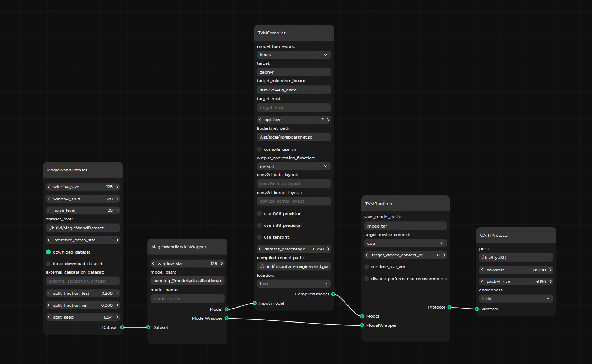This screenshot has width=592, height=364.
Task: Enable the compile_use_vm checkbox
Action: [259, 149]
